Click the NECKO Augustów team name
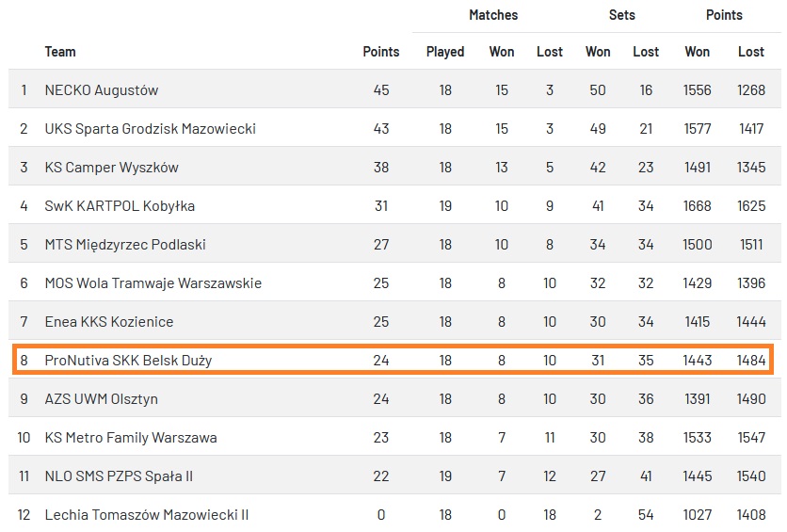The image size is (787, 532). (102, 90)
